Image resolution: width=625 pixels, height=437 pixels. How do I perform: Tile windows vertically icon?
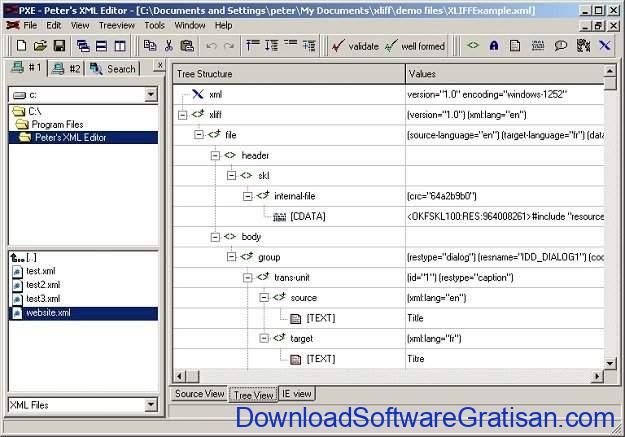[120, 46]
